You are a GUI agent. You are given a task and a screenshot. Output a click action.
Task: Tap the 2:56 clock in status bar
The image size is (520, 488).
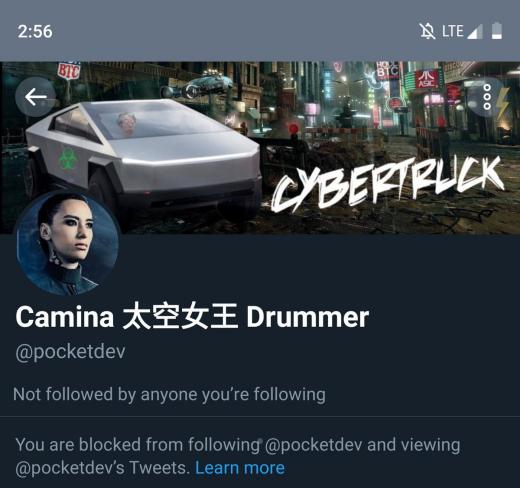[35, 32]
